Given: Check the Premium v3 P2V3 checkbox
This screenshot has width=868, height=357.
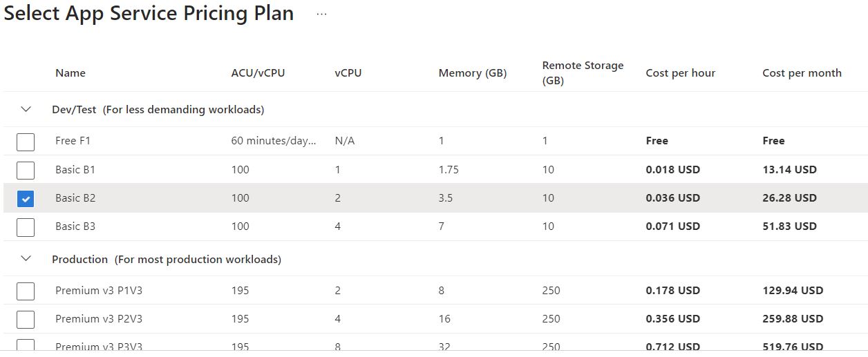Looking at the screenshot, I should pos(26,320).
